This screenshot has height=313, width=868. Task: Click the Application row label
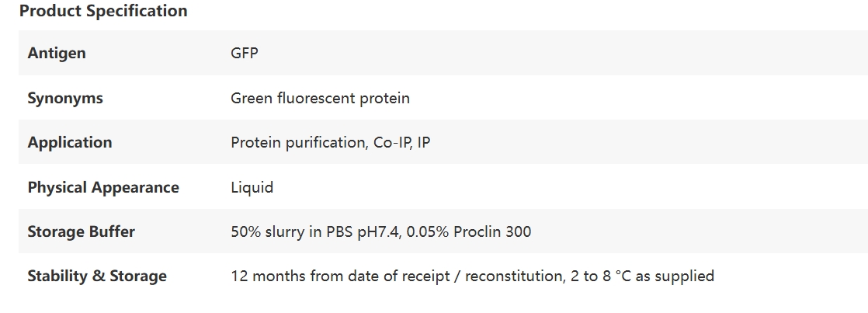point(70,143)
